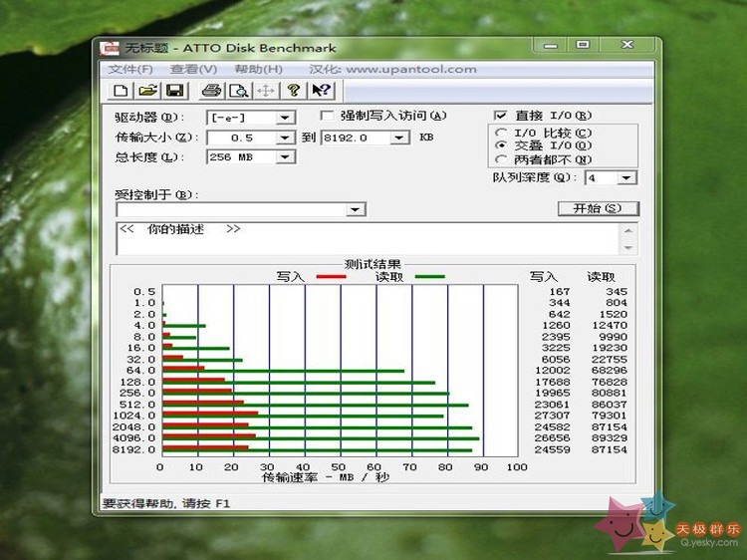Click the green 读取 legend line

tap(430, 276)
